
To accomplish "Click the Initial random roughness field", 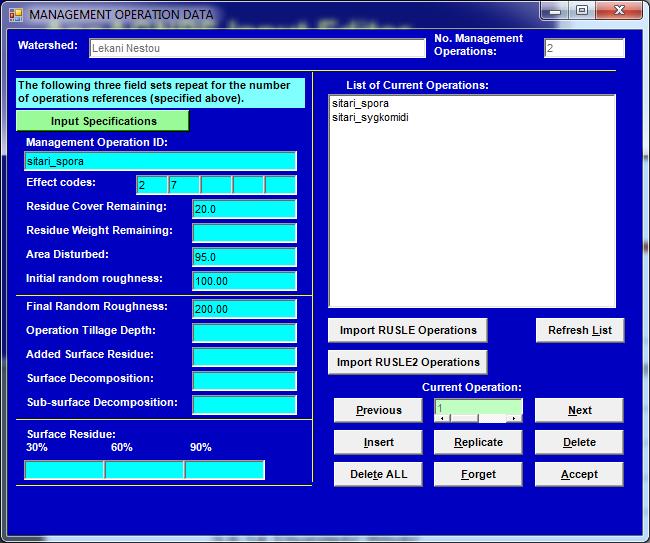I will (244, 281).
